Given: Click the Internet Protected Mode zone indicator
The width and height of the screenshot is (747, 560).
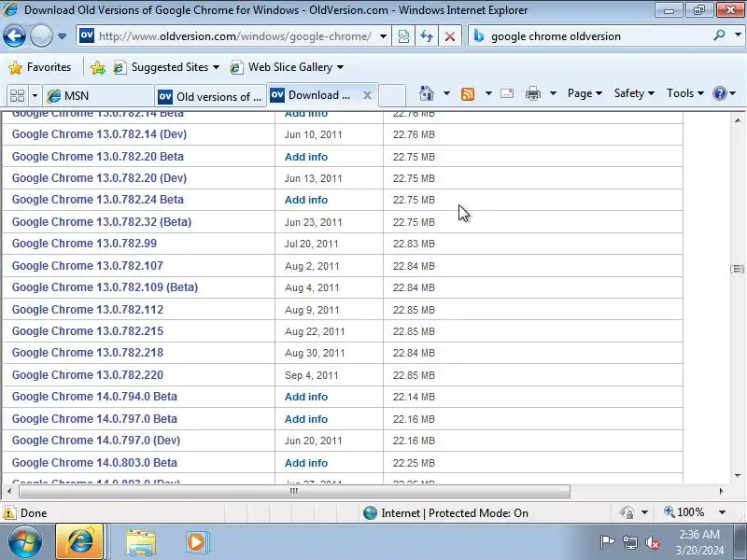Looking at the screenshot, I should coord(446,512).
